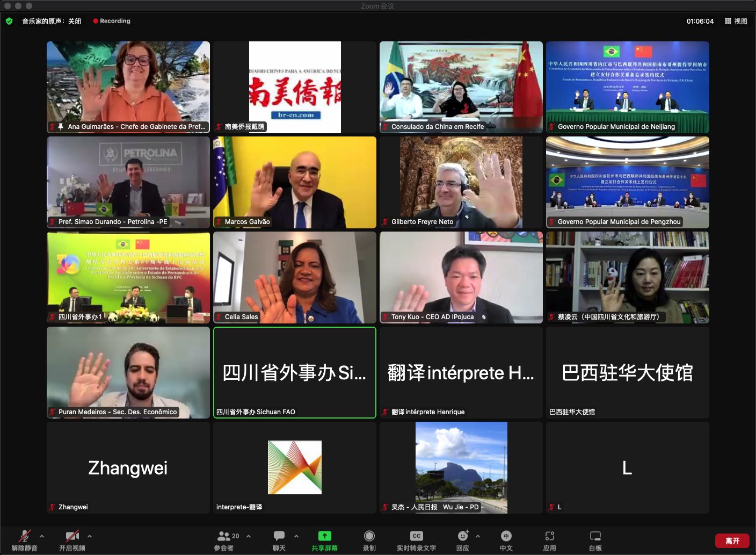This screenshot has height=555, width=756.
Task: Toggle live transcript CC (实时转录文字)
Action: (x=416, y=536)
